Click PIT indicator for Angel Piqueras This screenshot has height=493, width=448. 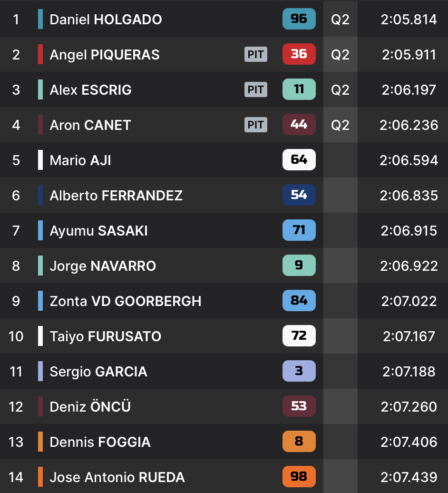256,54
